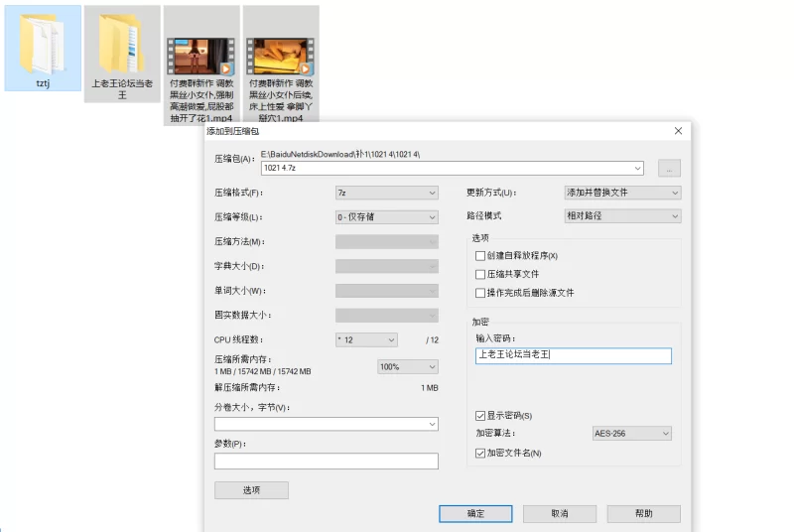Uncheck the 显示密码 checkbox
This screenshot has width=794, height=532.
pos(481,415)
